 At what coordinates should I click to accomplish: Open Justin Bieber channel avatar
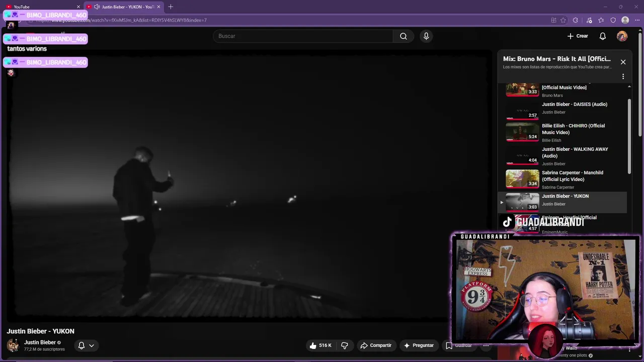point(13,345)
